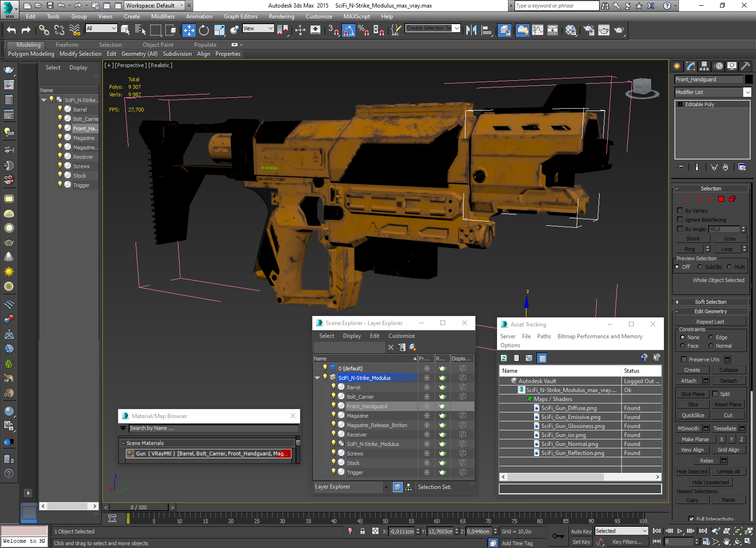Viewport: 756px width, 548px height.
Task: Select the Face constraint radio button
Action: [682, 346]
